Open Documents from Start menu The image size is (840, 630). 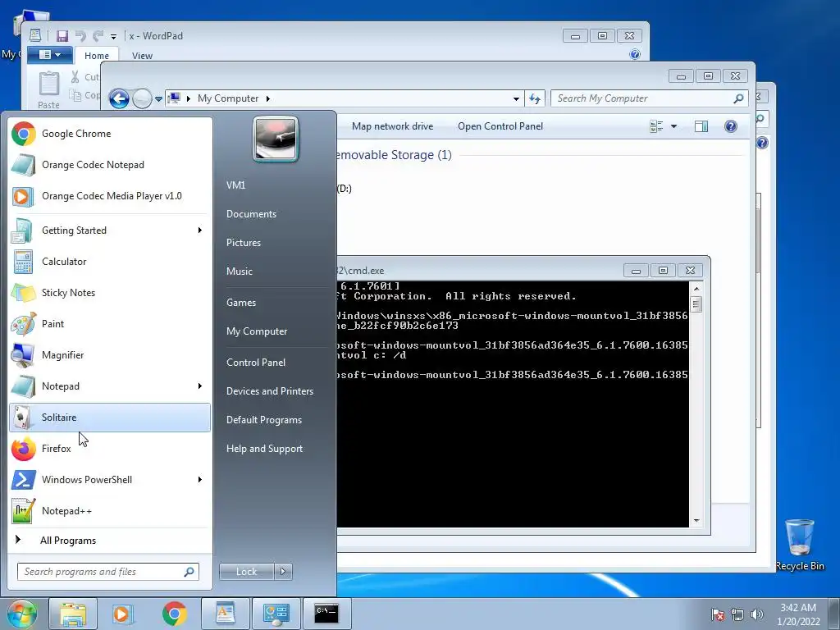click(251, 214)
